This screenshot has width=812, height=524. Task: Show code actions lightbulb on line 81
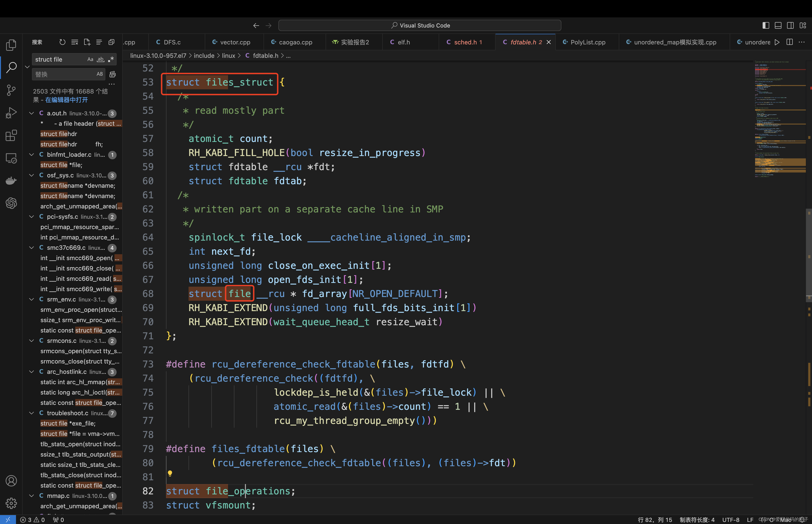170,473
